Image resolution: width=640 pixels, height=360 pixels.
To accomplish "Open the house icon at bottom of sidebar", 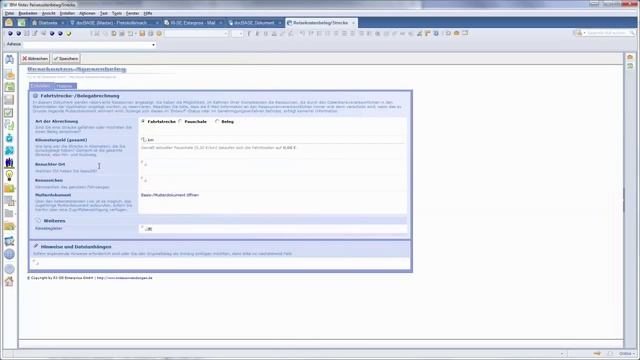I will (9, 281).
